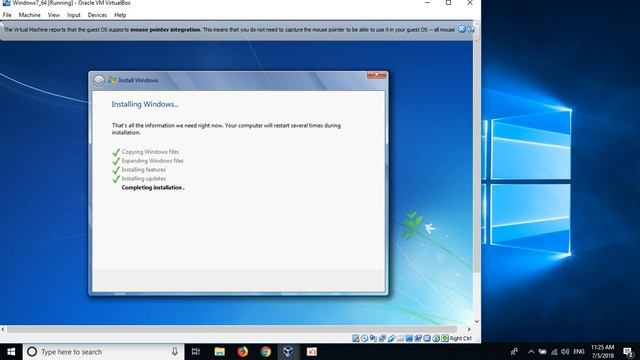The width and height of the screenshot is (640, 360).
Task: Click the volume speaker tray icon
Action: [x=565, y=351]
